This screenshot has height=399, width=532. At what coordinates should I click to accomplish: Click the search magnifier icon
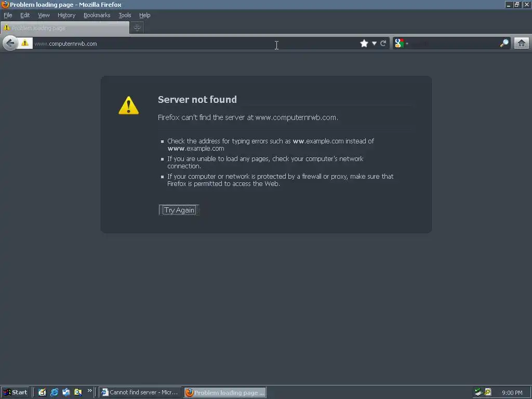pyautogui.click(x=504, y=44)
